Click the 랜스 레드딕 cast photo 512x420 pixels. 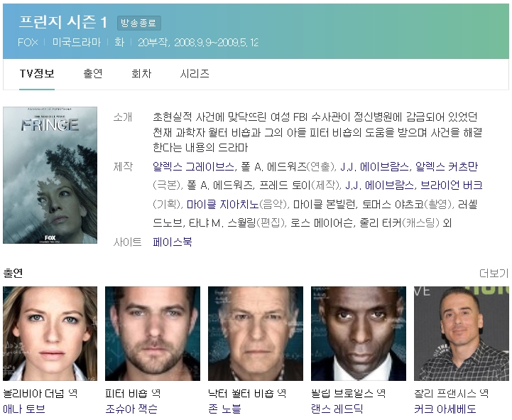point(359,334)
